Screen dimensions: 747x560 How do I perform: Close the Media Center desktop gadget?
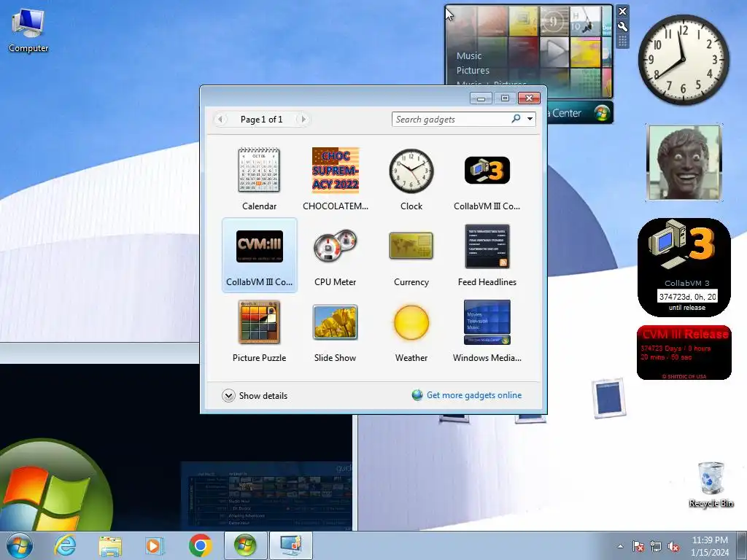click(622, 11)
